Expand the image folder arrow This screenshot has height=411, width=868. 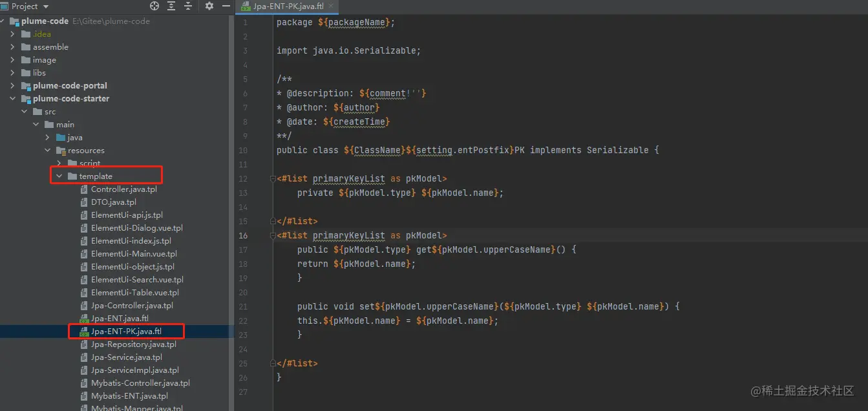pyautogui.click(x=13, y=60)
